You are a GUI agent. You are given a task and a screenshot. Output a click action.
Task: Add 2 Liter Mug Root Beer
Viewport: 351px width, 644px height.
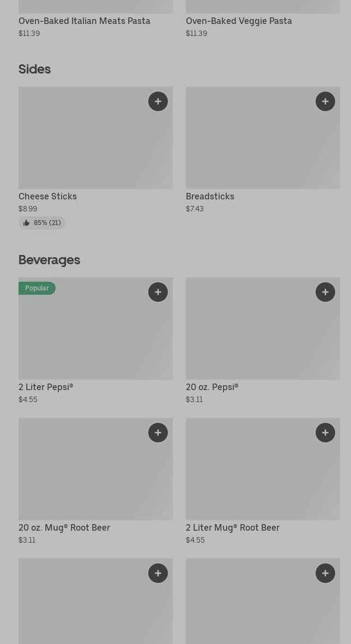(x=325, y=433)
